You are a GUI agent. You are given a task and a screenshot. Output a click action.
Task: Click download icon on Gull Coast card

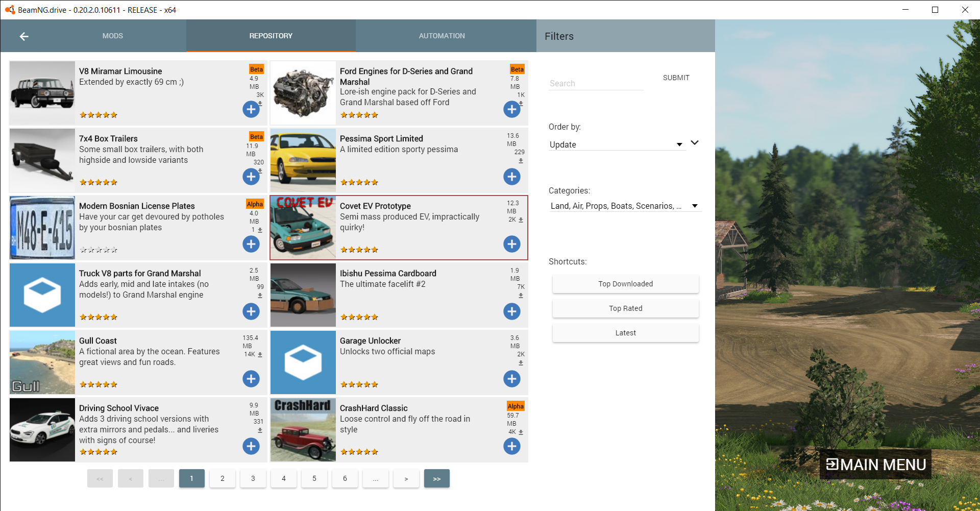[260, 354]
